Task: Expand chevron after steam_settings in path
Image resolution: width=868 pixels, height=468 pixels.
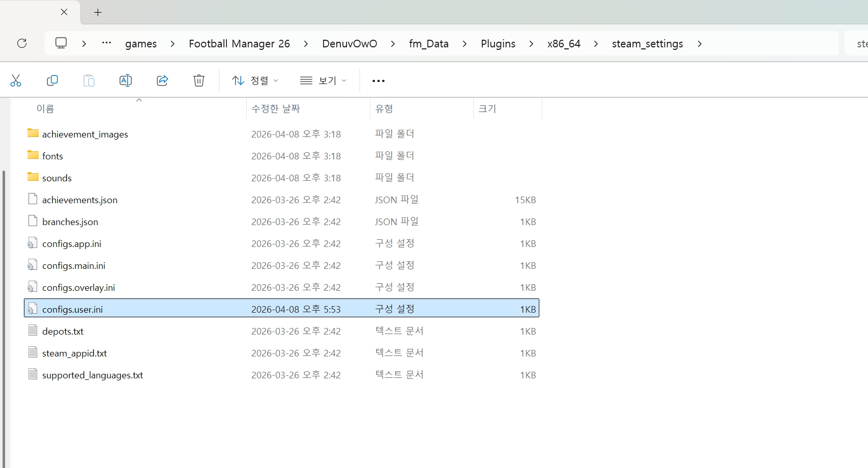Action: (x=700, y=44)
